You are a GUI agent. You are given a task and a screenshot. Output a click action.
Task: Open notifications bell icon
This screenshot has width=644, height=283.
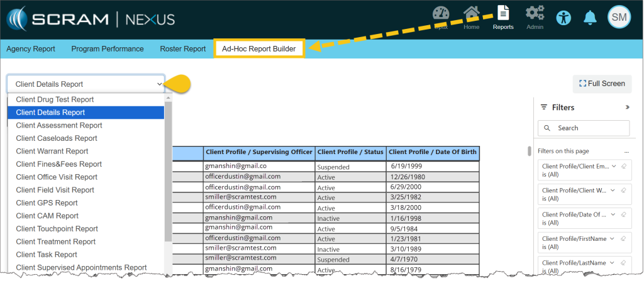coord(590,18)
